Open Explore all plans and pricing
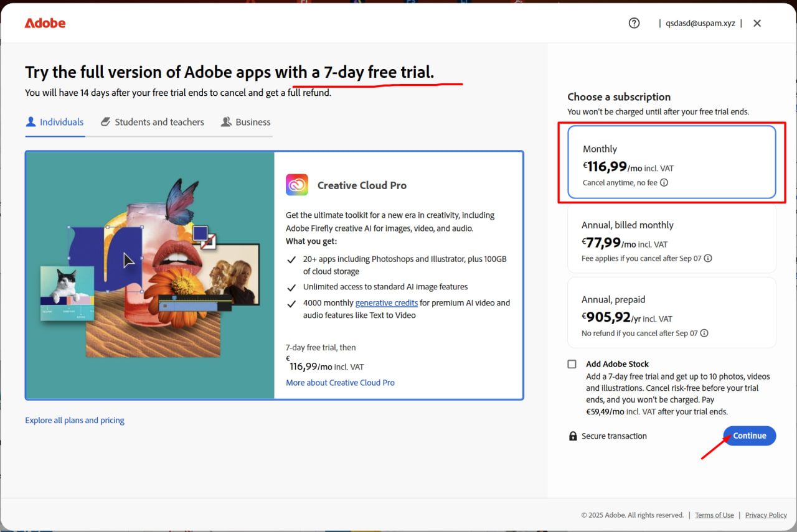Viewport: 797px width, 532px height. pos(75,420)
